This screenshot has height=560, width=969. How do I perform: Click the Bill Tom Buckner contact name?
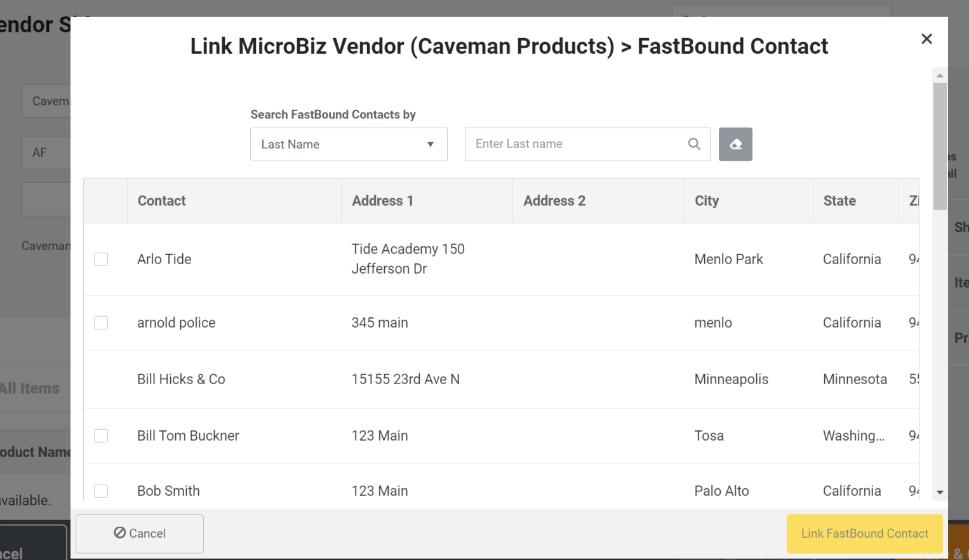188,436
